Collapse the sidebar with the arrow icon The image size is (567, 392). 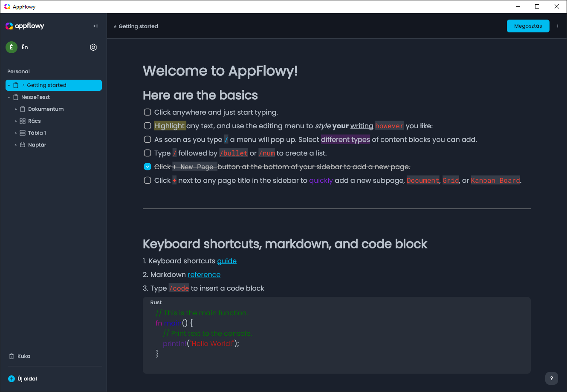click(96, 26)
